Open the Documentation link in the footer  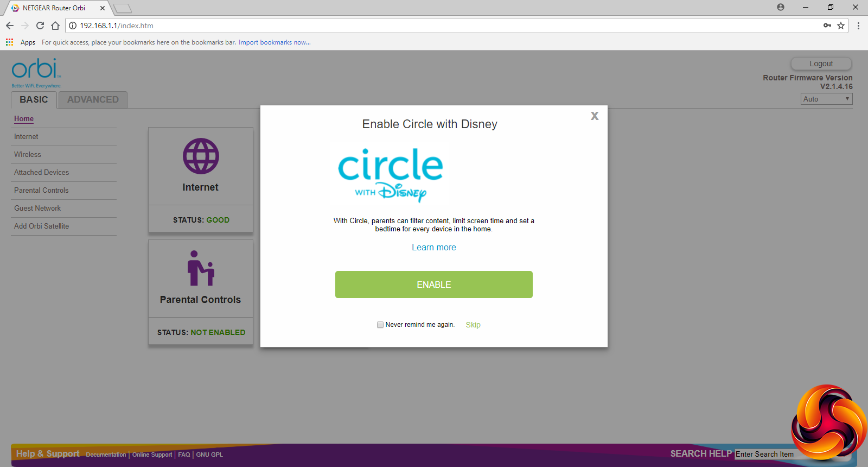point(106,455)
